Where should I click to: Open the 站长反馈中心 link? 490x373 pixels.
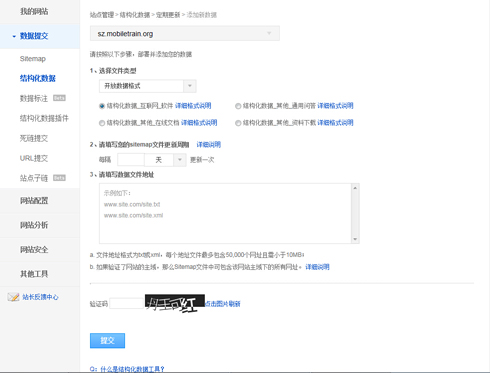[40, 297]
